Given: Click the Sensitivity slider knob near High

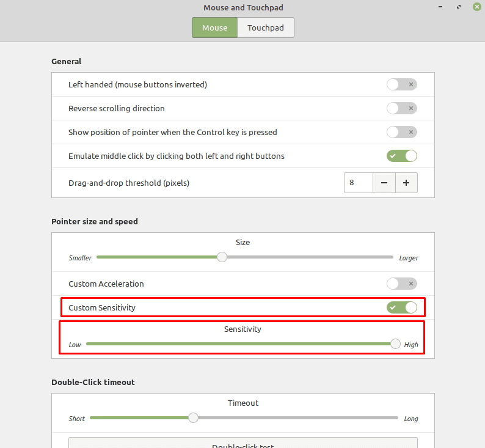Looking at the screenshot, I should [395, 343].
